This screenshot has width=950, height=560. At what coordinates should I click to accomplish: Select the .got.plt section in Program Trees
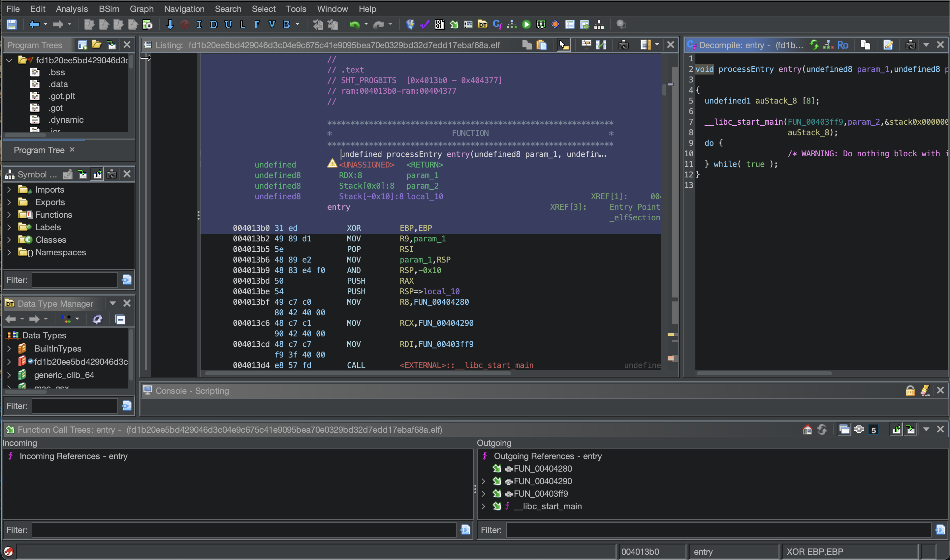[x=62, y=96]
